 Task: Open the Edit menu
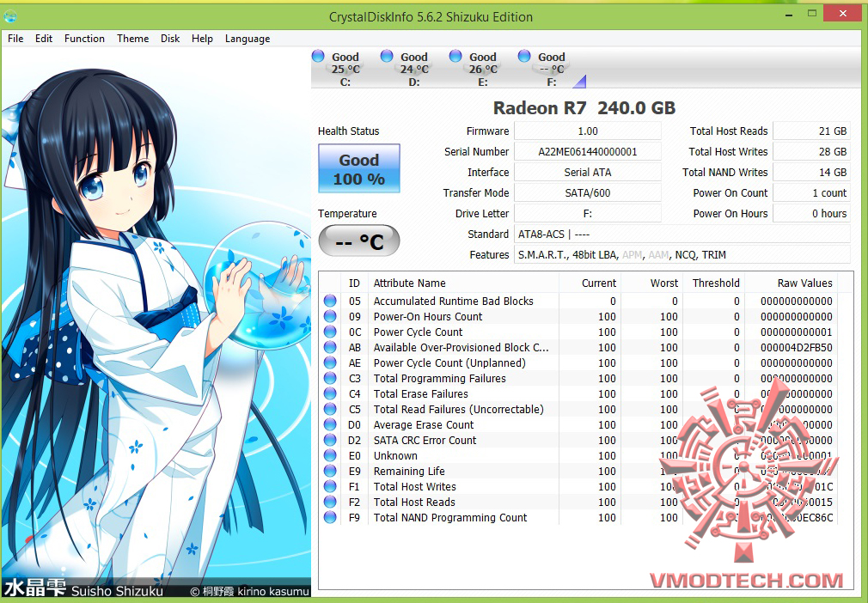[x=43, y=38]
